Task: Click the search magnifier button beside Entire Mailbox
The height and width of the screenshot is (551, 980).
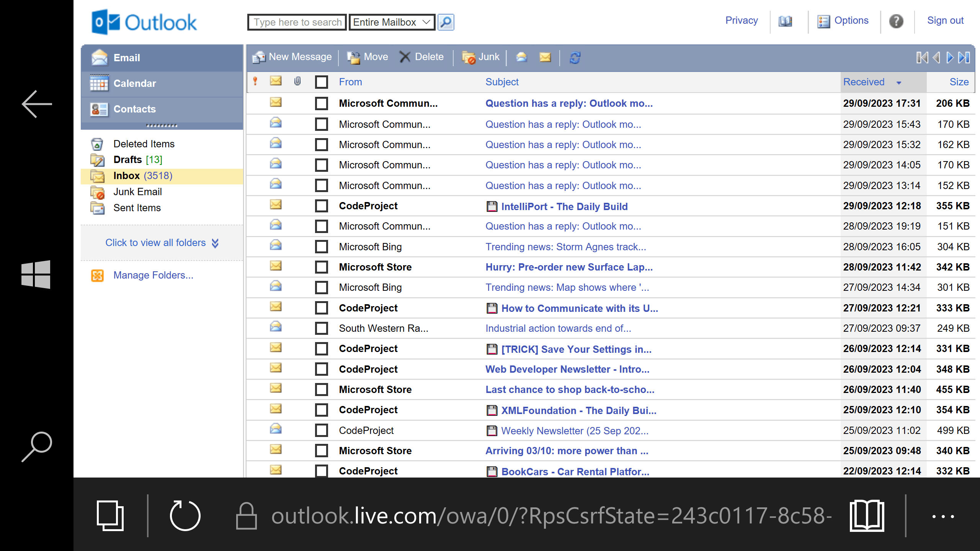Action: (446, 22)
